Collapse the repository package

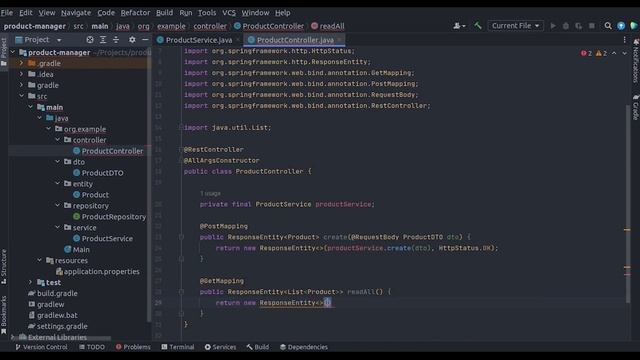click(58, 205)
